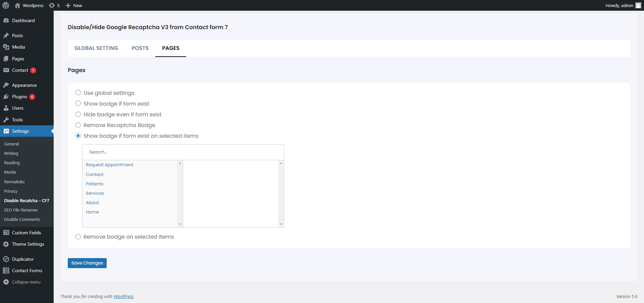Follow the WordPress footer link
This screenshot has width=644, height=303.
pos(123,296)
